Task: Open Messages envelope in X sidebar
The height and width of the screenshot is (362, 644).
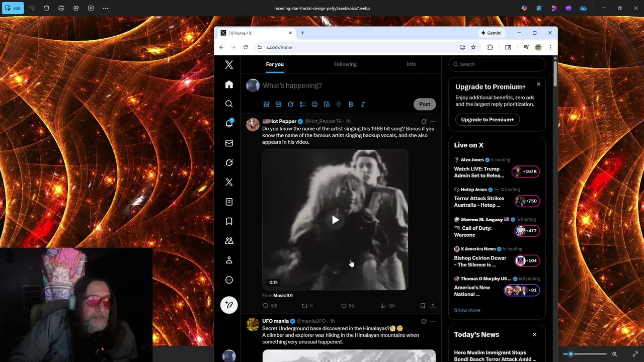Action: [229, 143]
